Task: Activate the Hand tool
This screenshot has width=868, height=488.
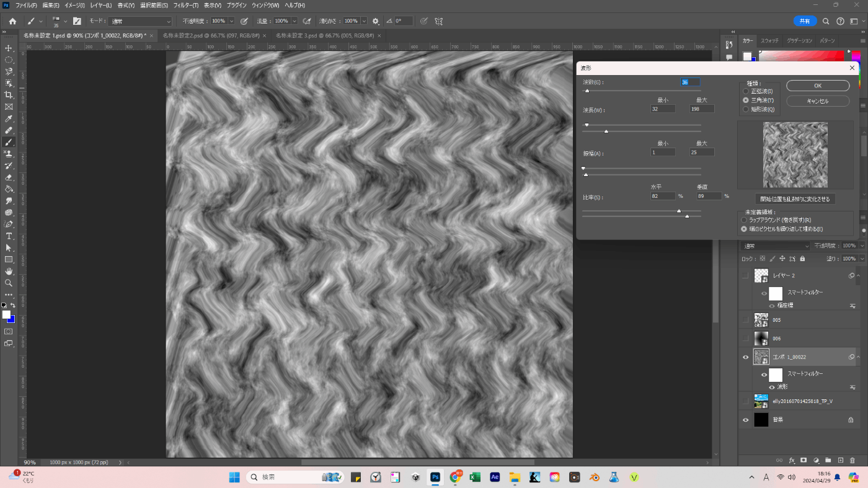Action: point(9,271)
